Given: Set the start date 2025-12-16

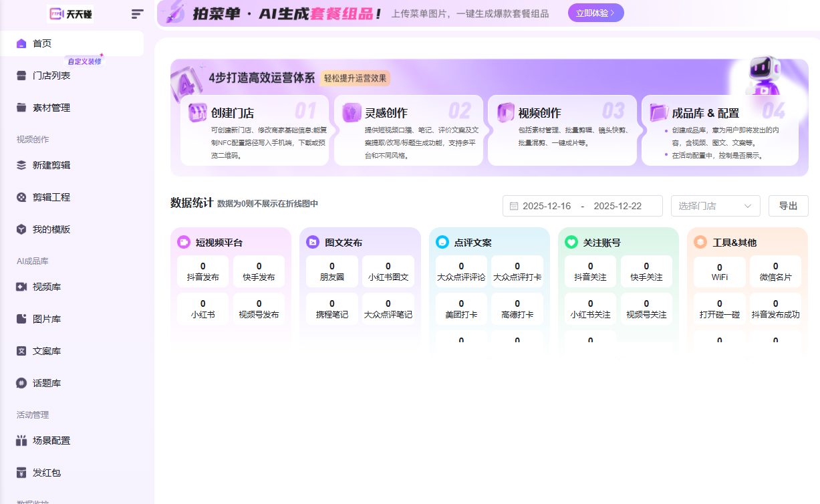Looking at the screenshot, I should [x=547, y=206].
